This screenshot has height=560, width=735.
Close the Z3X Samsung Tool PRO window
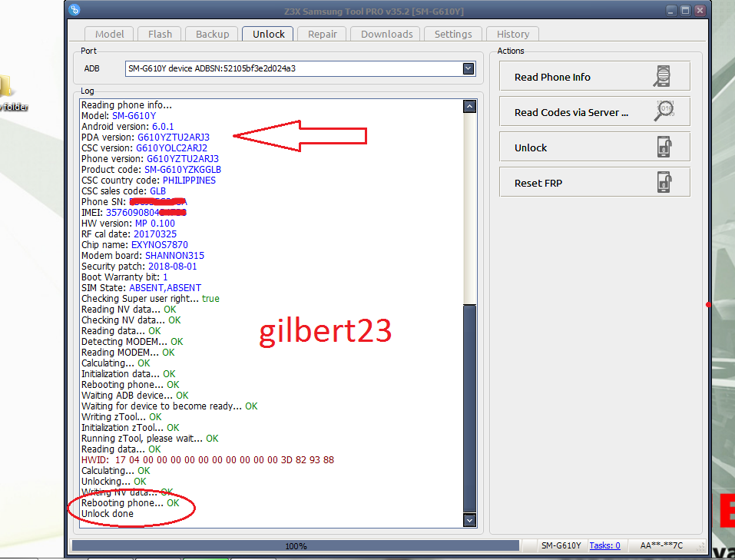point(700,10)
